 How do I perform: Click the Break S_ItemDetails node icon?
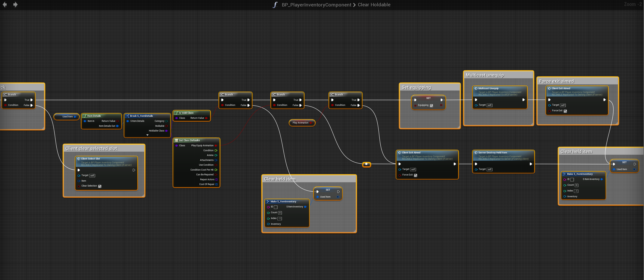(128, 116)
